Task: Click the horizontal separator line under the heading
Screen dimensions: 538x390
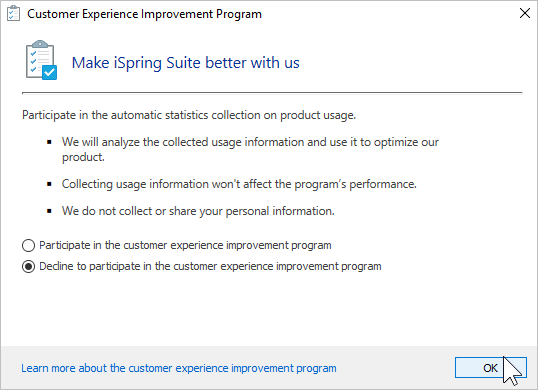Action: tap(272, 93)
